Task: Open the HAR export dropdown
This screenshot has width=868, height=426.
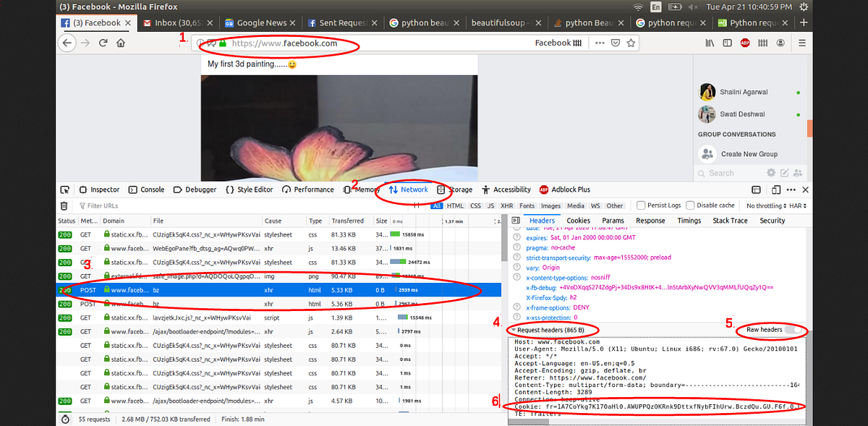Action: [x=797, y=205]
